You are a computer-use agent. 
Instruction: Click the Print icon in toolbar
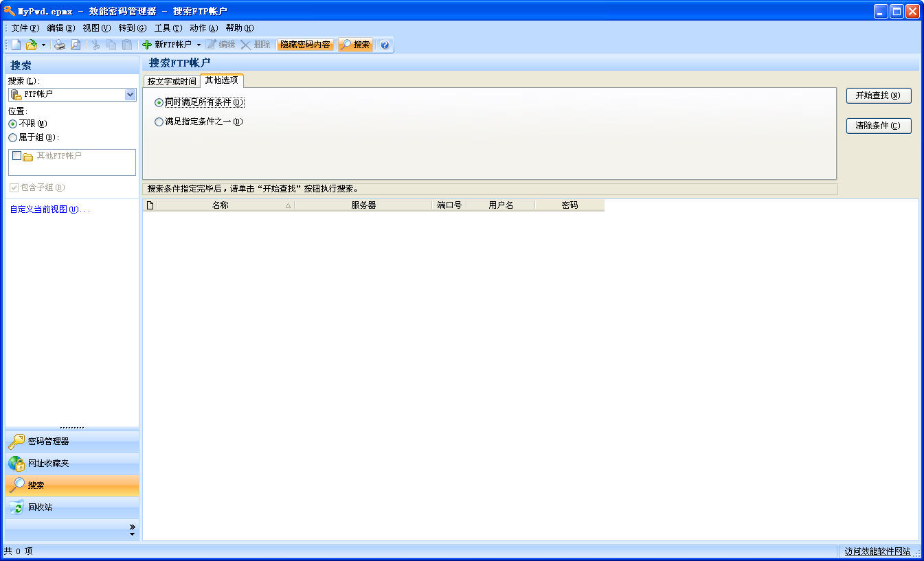click(60, 45)
